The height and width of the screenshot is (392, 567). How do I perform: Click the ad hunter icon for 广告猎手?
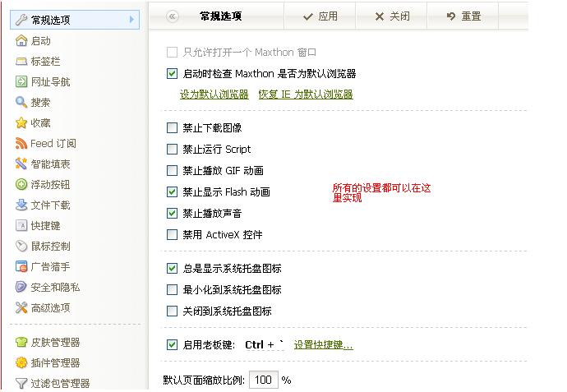21,267
